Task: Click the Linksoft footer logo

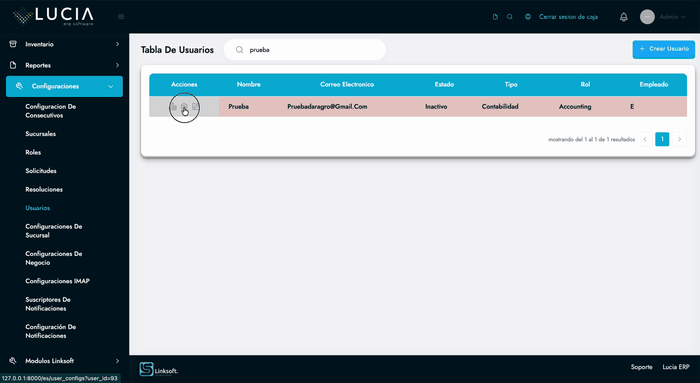Action: click(158, 369)
